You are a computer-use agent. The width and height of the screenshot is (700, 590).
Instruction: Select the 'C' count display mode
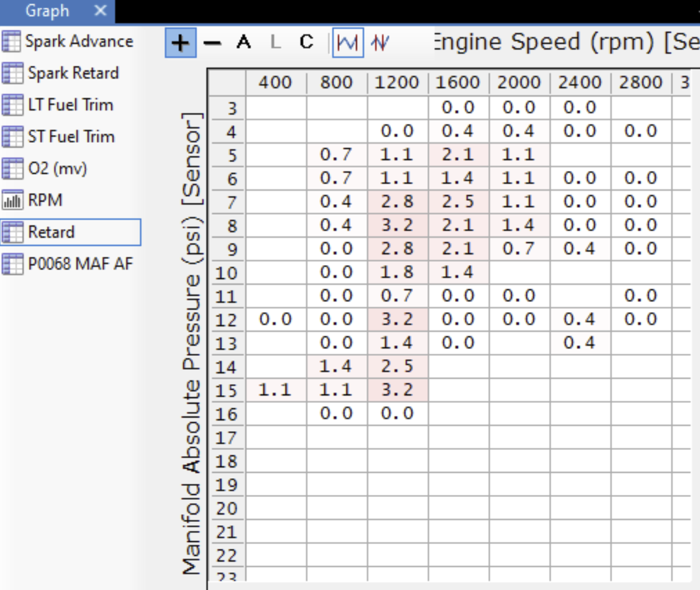point(306,42)
